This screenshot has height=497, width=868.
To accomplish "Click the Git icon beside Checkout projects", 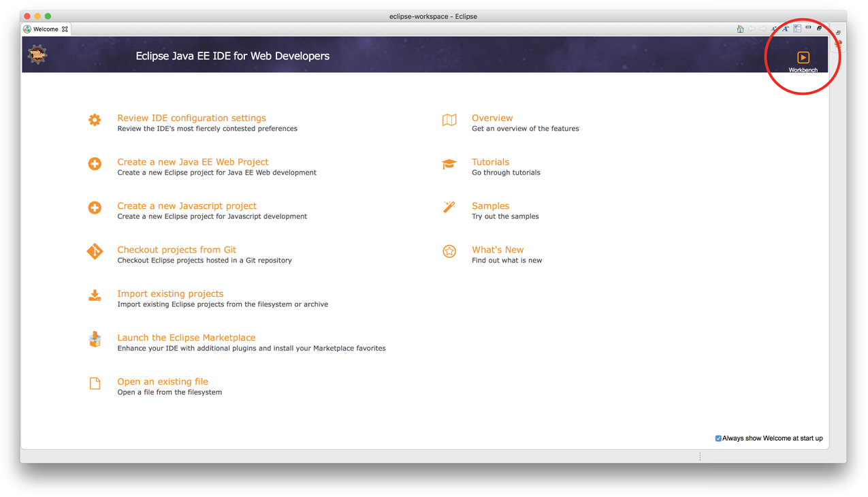I will click(95, 251).
